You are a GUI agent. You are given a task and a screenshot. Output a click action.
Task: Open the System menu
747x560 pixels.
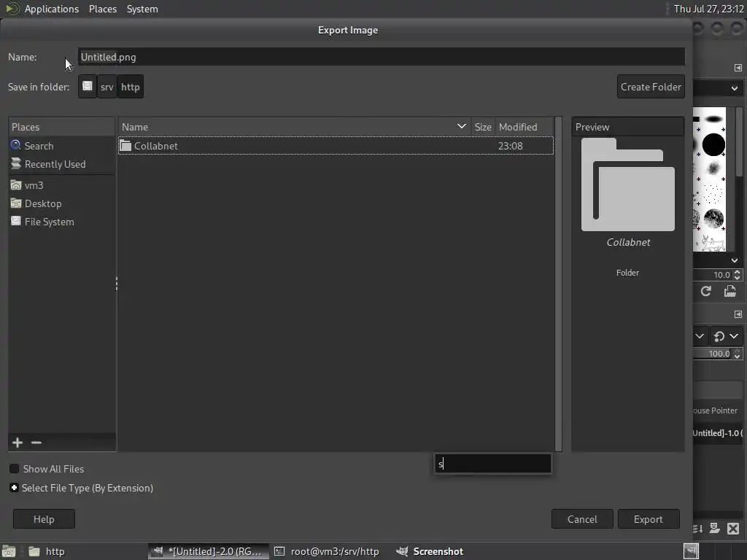[x=142, y=9]
